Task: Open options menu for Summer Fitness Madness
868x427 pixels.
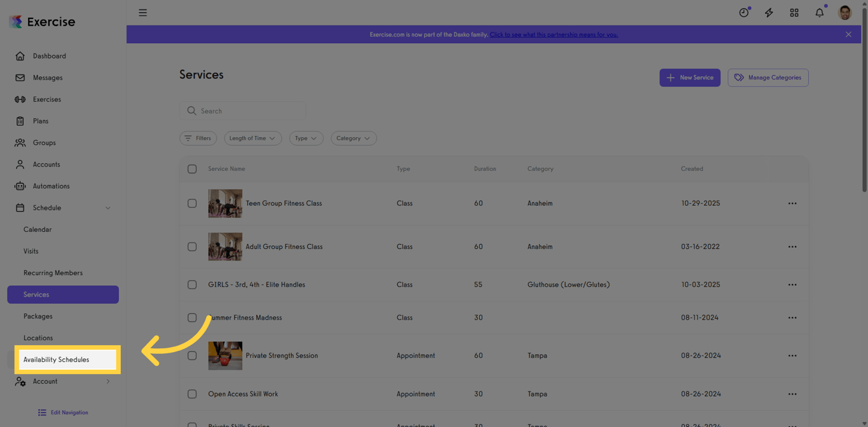Action: click(x=792, y=318)
